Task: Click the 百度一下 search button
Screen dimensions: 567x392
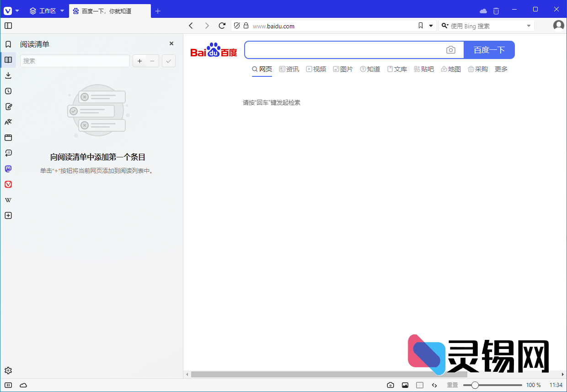Action: point(489,49)
